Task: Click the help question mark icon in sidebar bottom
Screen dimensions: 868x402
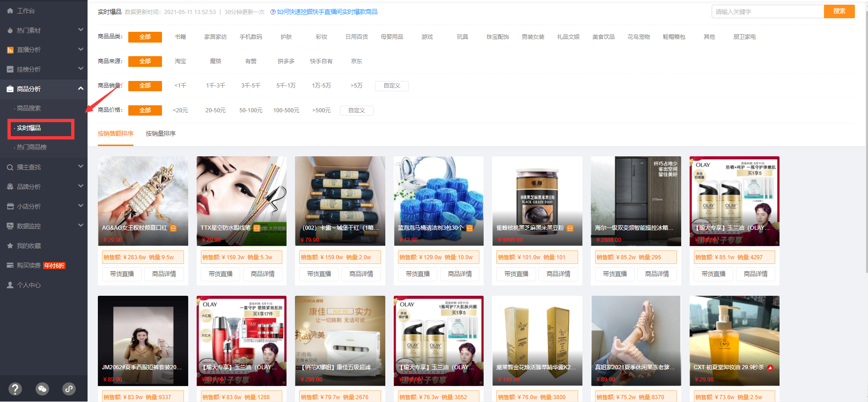Action: 15,388
